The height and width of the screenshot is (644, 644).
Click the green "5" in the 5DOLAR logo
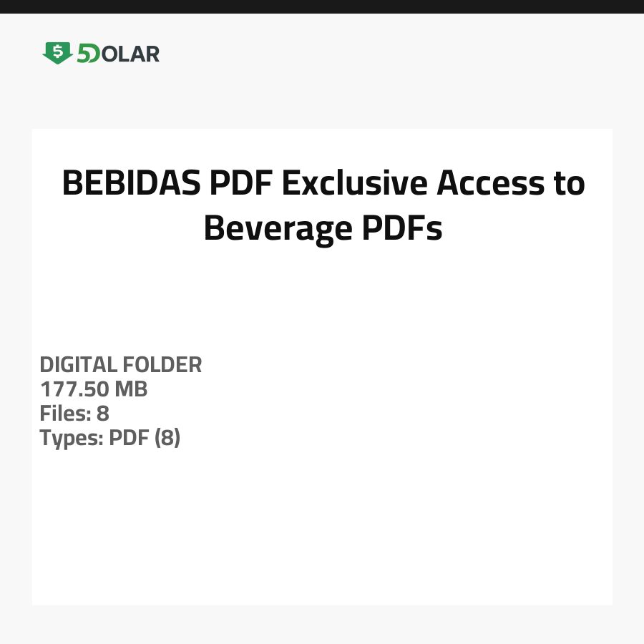click(84, 54)
